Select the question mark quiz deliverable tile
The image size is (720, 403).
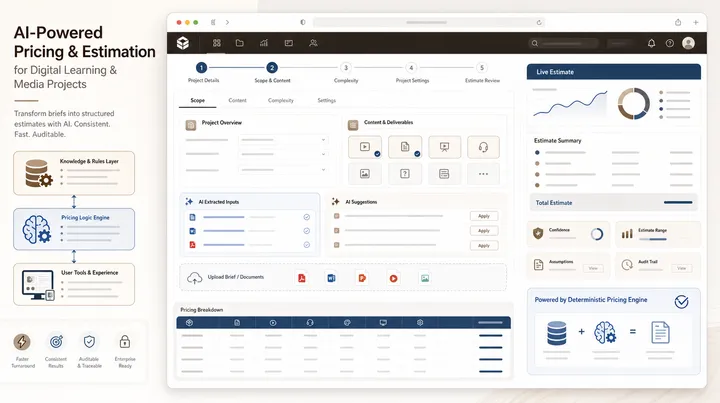[x=405, y=174]
